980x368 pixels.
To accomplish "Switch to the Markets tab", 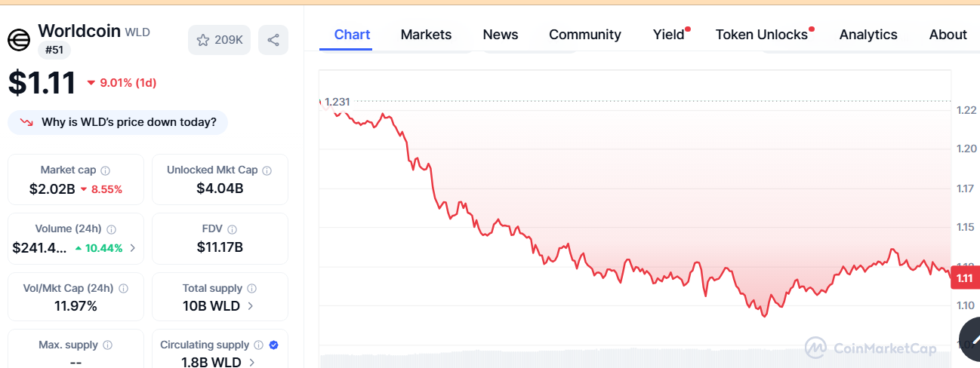I will pos(426,35).
